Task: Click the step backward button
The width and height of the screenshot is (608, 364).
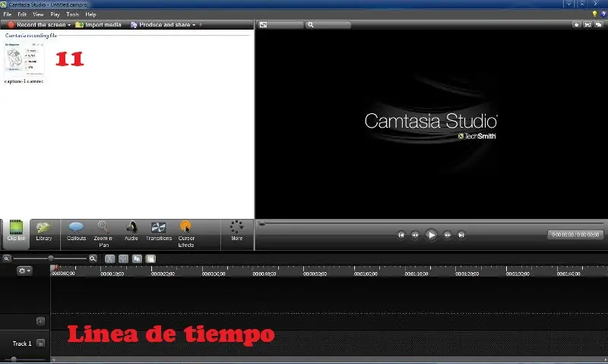Action: 415,235
